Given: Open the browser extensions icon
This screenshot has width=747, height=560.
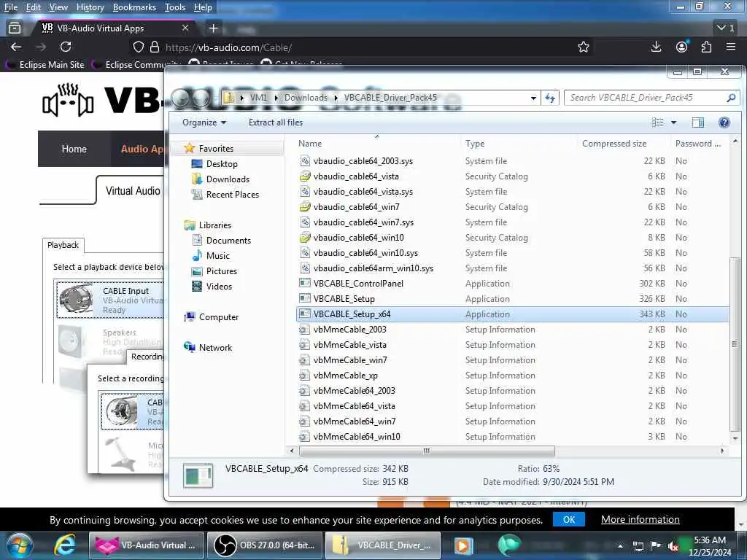Looking at the screenshot, I should point(706,47).
